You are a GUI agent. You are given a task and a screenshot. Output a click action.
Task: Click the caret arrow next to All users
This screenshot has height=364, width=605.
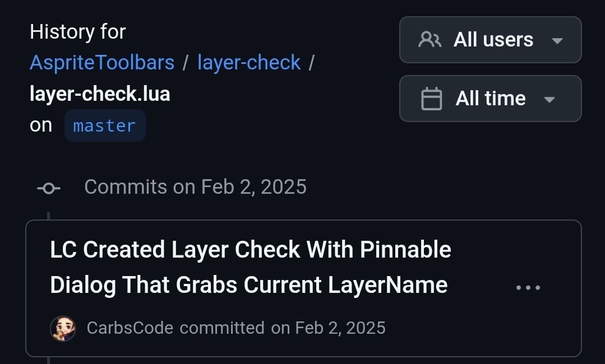[557, 40]
